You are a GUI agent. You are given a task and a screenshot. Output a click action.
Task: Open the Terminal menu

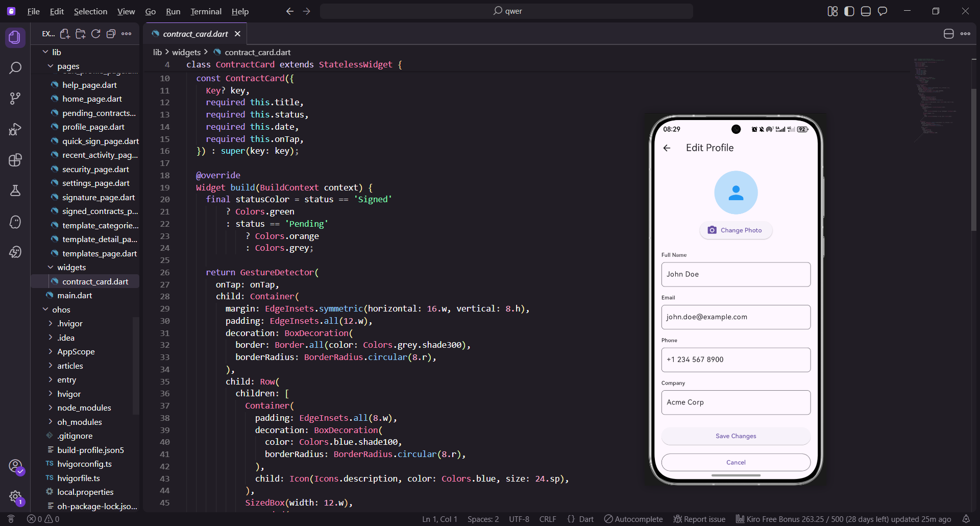point(206,11)
